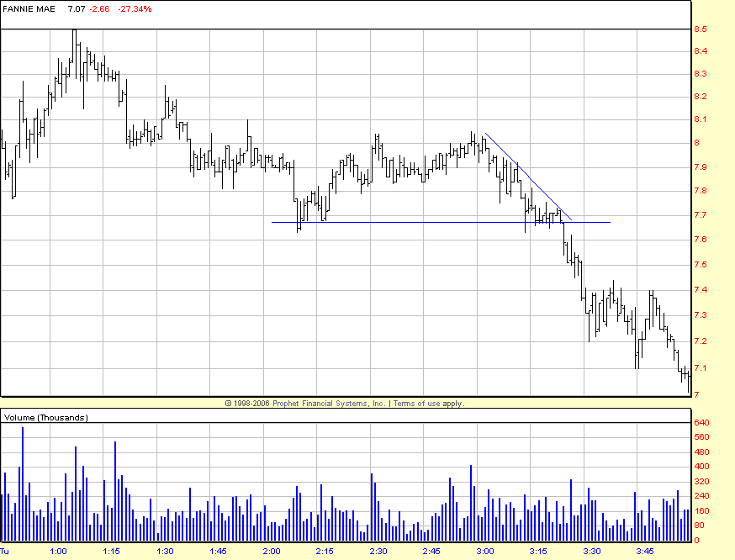Open the Terms of use link

tap(418, 404)
